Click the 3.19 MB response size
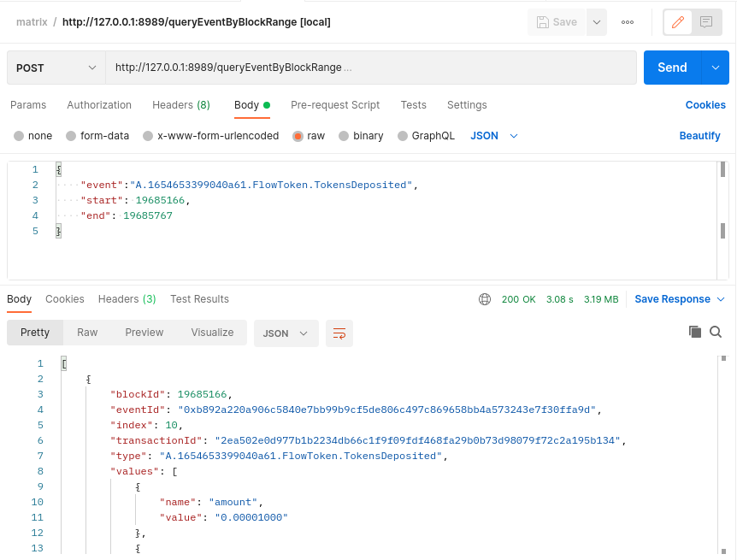This screenshot has height=560, width=737. pyautogui.click(x=601, y=299)
